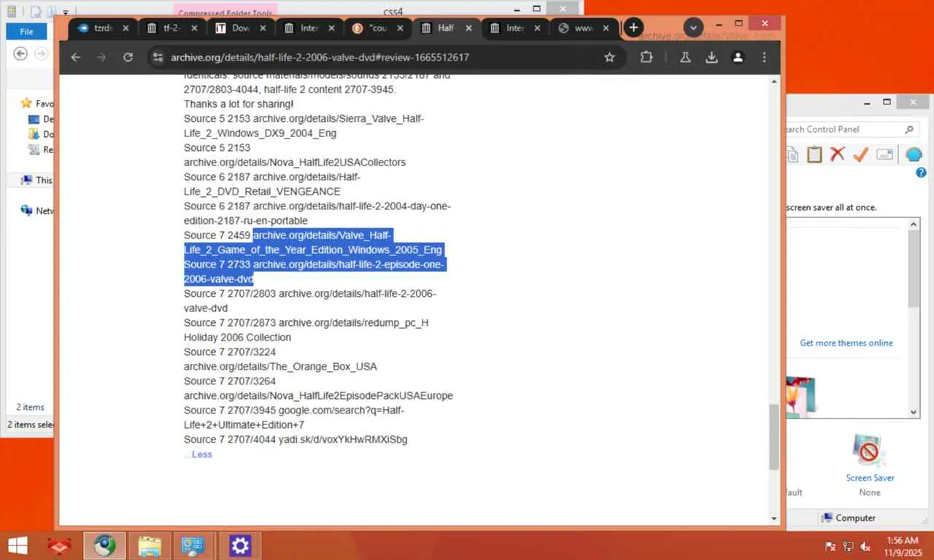Open the taskbar clock showing 1:56 AM
This screenshot has height=560, width=934.
902,545
